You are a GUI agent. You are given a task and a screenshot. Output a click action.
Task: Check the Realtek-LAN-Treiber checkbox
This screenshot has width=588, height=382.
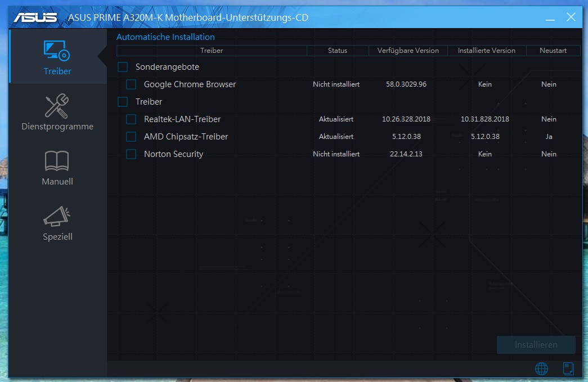(x=131, y=119)
